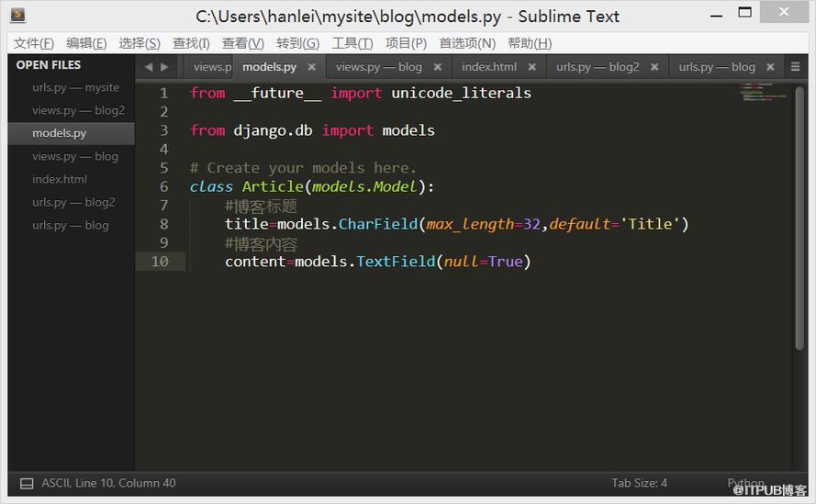Open the Python syntax selector
The image size is (816, 504).
tap(745, 483)
